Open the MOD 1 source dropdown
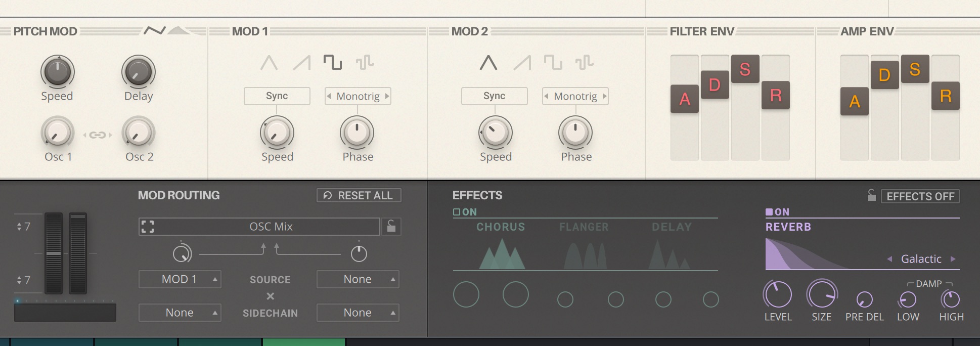The width and height of the screenshot is (980, 346). [180, 279]
